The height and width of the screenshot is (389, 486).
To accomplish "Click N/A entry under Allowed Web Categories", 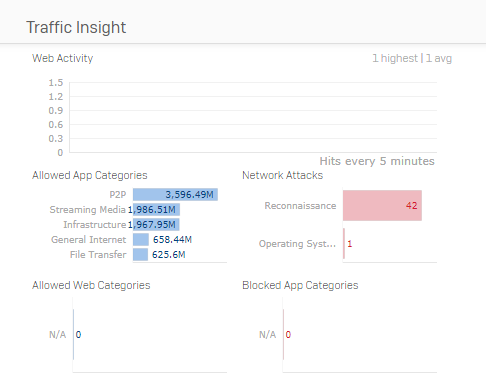I will tap(58, 334).
